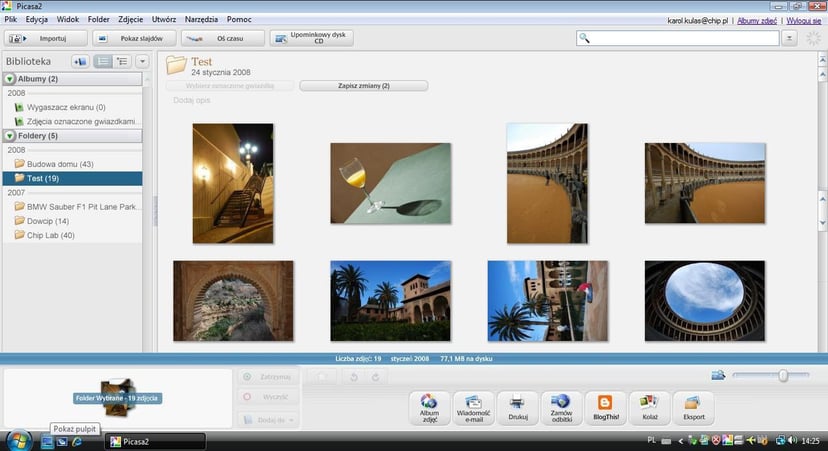
Task: Collapse the Foldery section
Action: (10, 135)
